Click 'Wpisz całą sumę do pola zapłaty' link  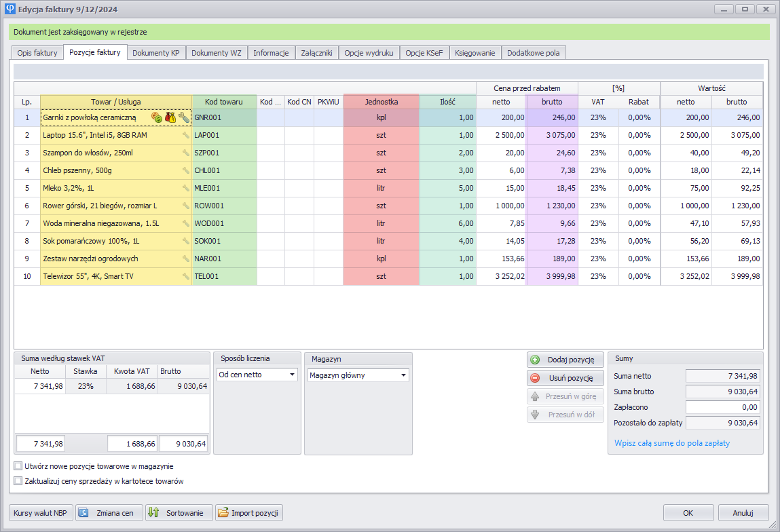672,443
